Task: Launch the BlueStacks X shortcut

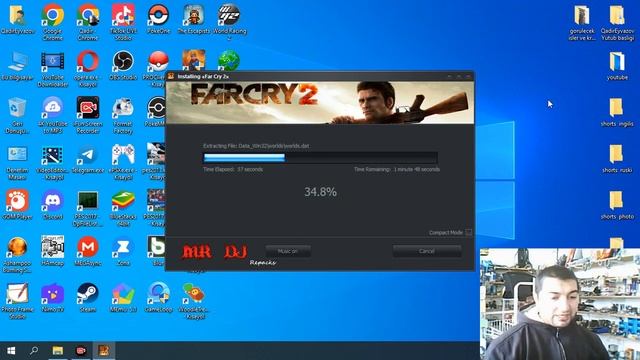Action: point(123,209)
